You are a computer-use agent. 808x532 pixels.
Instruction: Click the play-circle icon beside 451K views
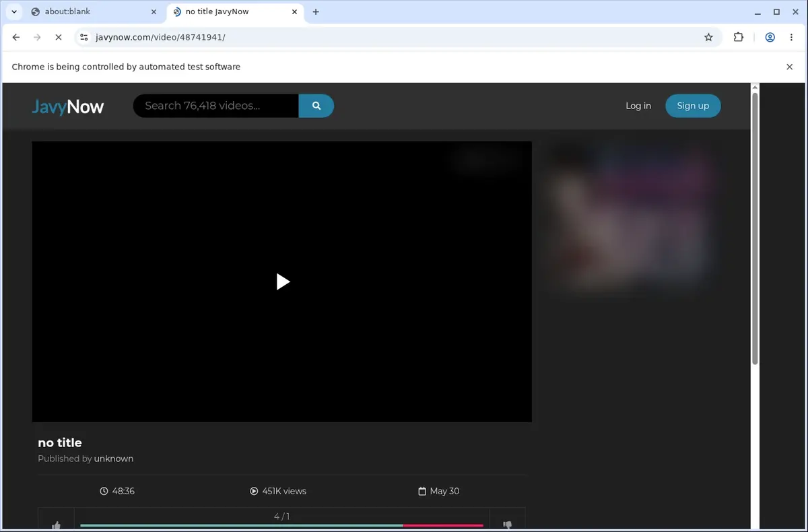click(x=254, y=491)
